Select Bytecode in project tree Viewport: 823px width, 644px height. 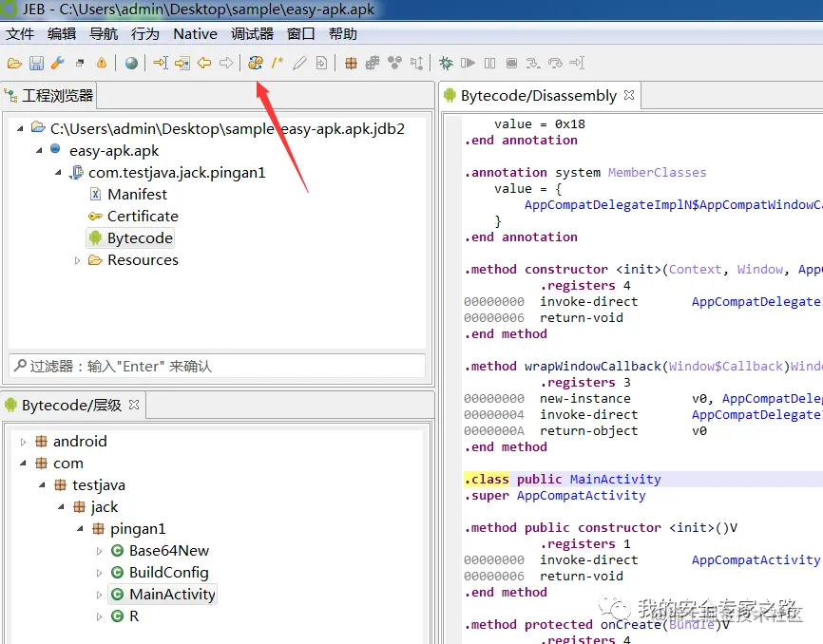tap(140, 238)
